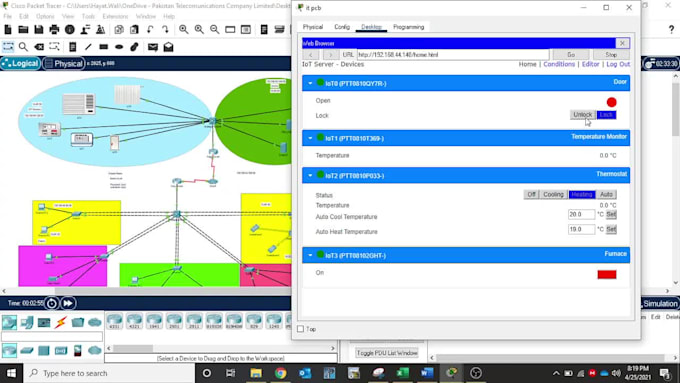This screenshot has height=383, width=680.
Task: Create a new file from the toolbar
Action: click(x=8, y=29)
